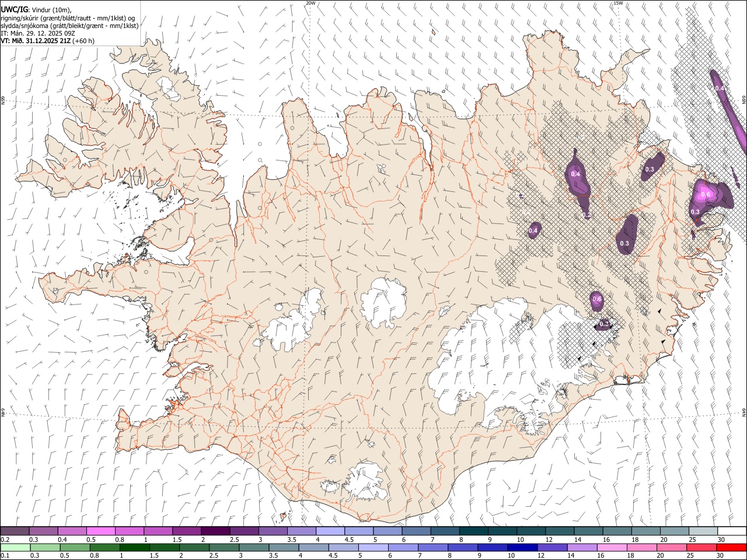The image size is (747, 560).
Task: Select the 'IT: Mán. 29. 12. 2025 09Z' line
Action: (38, 33)
